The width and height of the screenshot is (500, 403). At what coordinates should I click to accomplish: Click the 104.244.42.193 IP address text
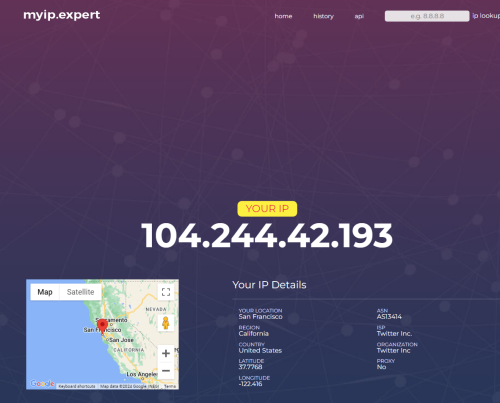pos(267,236)
